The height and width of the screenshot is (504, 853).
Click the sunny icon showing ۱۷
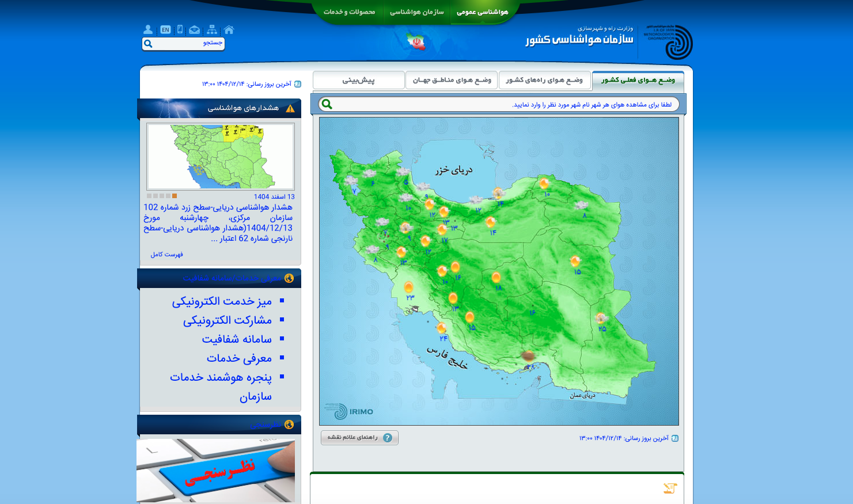(x=442, y=230)
